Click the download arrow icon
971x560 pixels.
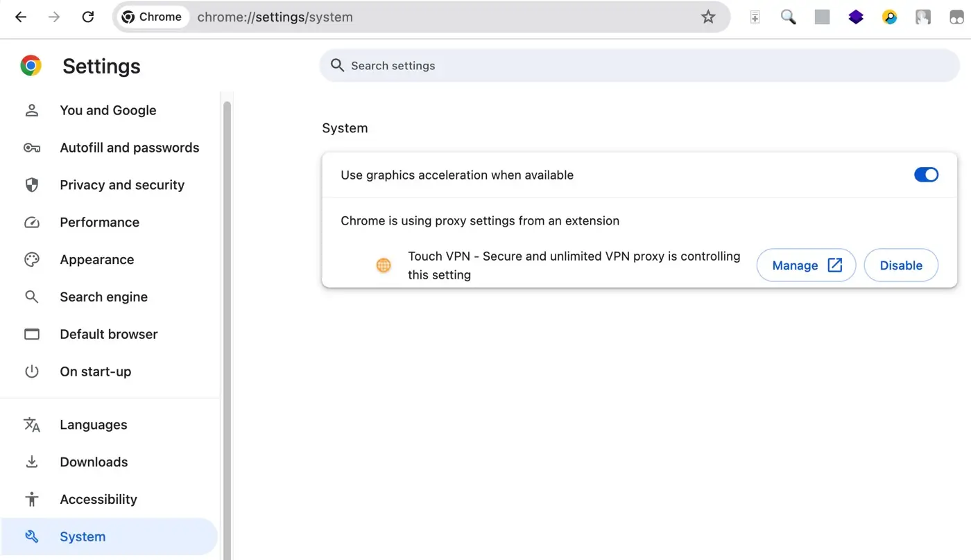[x=32, y=462]
